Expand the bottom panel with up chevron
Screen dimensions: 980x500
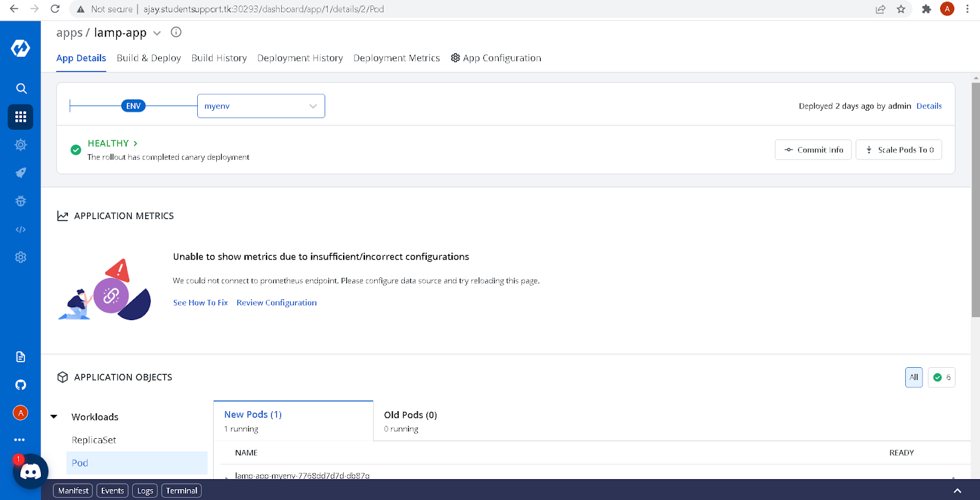coord(957,491)
